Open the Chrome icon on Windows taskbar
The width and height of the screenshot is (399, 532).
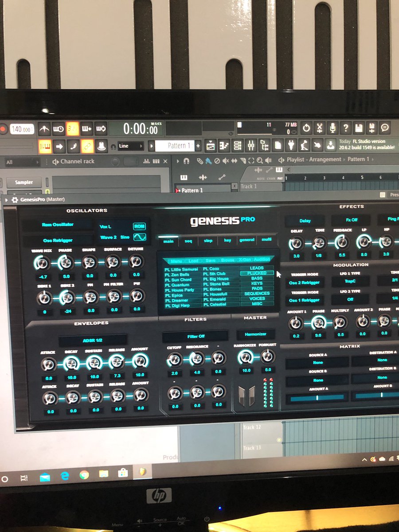pyautogui.click(x=84, y=475)
